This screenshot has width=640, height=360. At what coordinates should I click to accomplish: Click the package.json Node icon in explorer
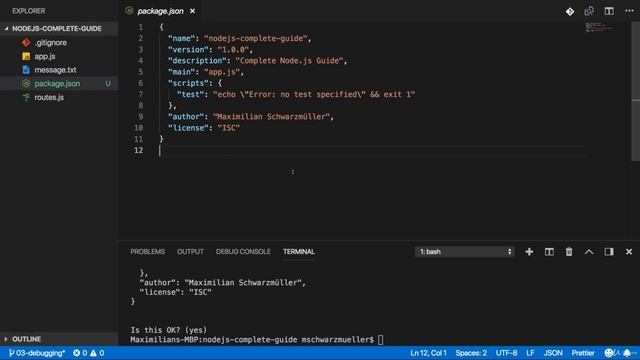click(x=26, y=83)
